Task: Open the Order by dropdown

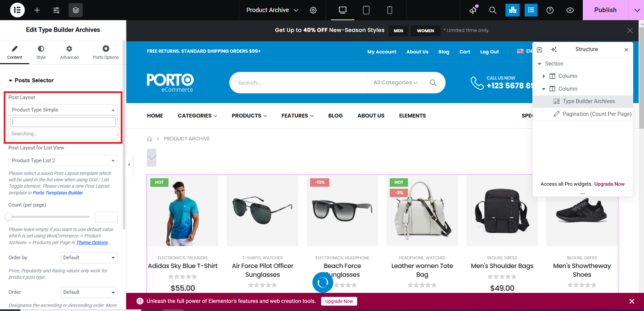Action: click(89, 258)
